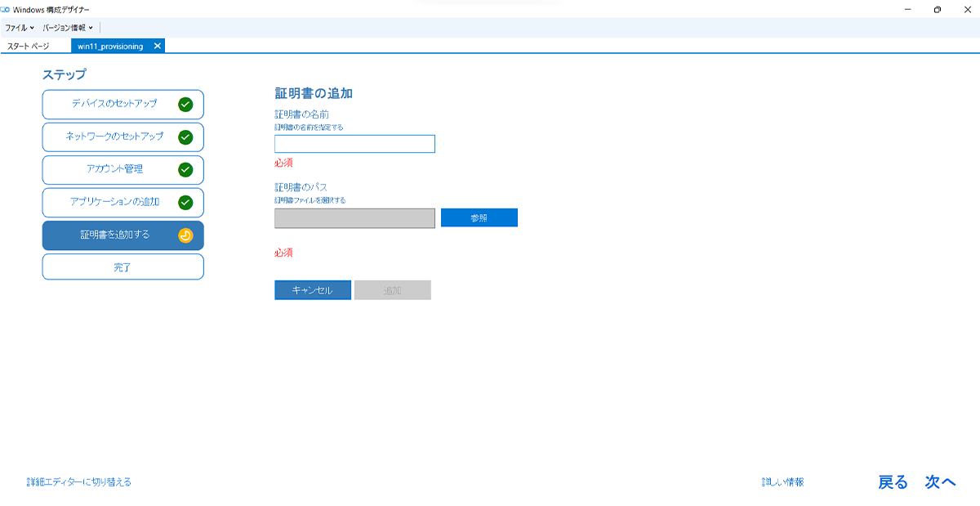Click in-progress clock icon on 証明書を追加する
The height and width of the screenshot is (506, 980).
pos(187,235)
